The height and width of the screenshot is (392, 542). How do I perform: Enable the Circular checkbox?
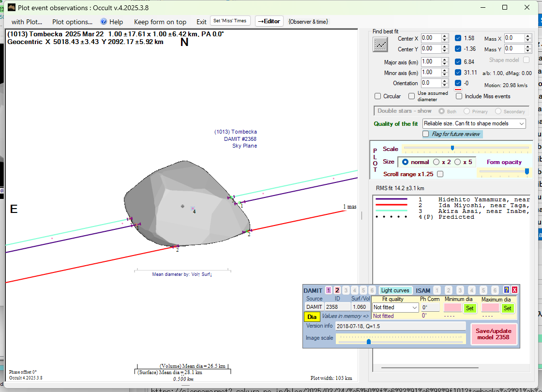378,96
